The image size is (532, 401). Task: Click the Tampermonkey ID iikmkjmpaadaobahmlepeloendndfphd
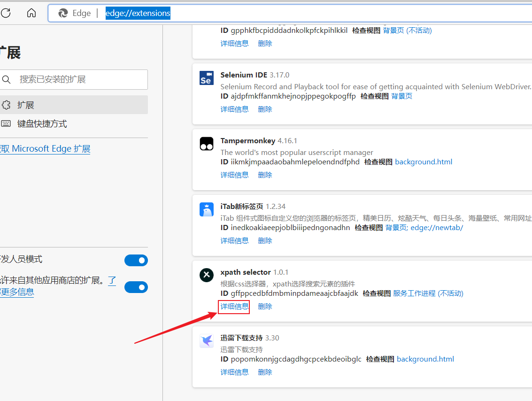(295, 162)
